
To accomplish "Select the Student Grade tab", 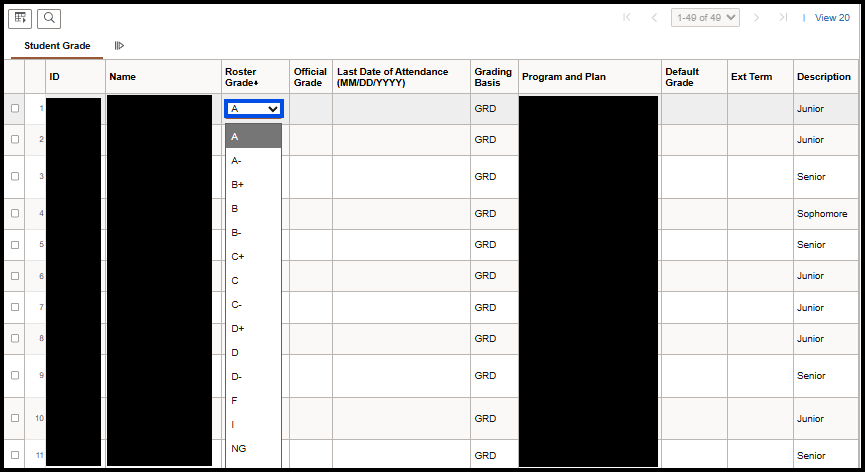I will (57, 46).
